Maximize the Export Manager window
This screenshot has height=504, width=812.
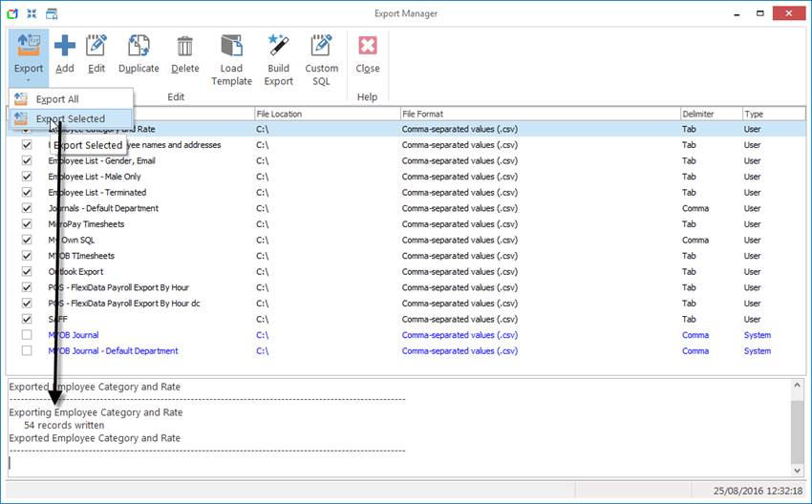(x=759, y=14)
